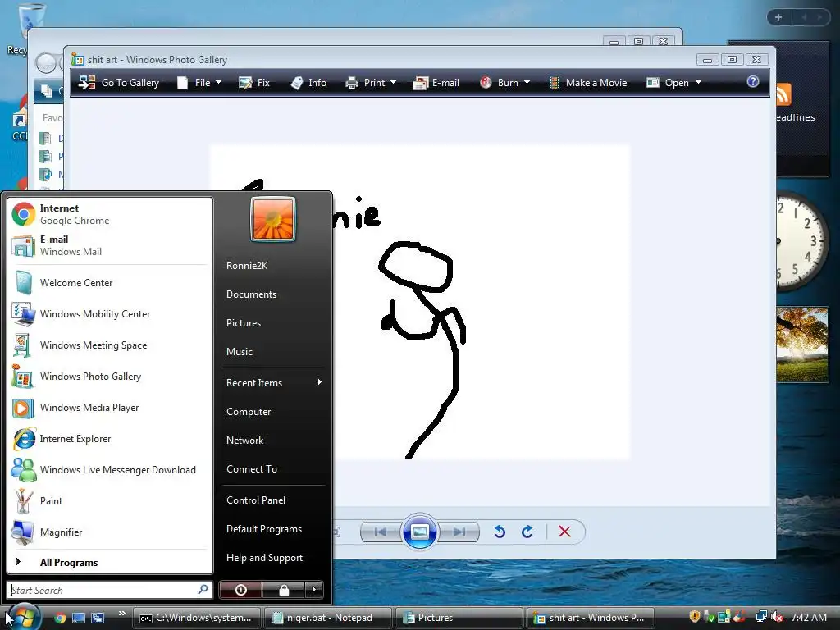Image resolution: width=840 pixels, height=630 pixels.
Task: Open Magnifier from Start menu
Action: coord(110,532)
